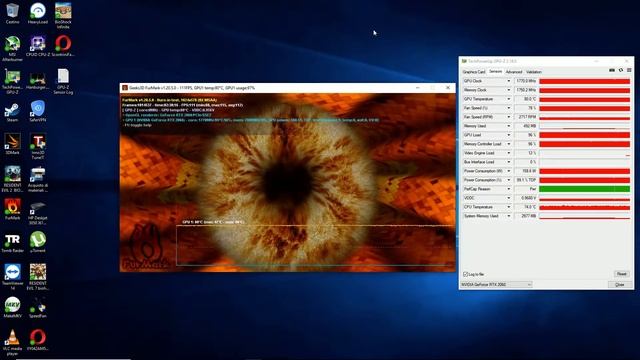Image resolution: width=640 pixels, height=360 pixels.
Task: Open SpeedFan desktop shortcut
Action: point(38,307)
